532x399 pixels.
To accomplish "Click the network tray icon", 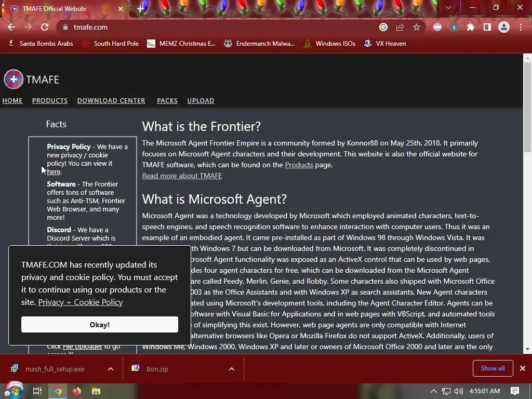I will coord(446,391).
